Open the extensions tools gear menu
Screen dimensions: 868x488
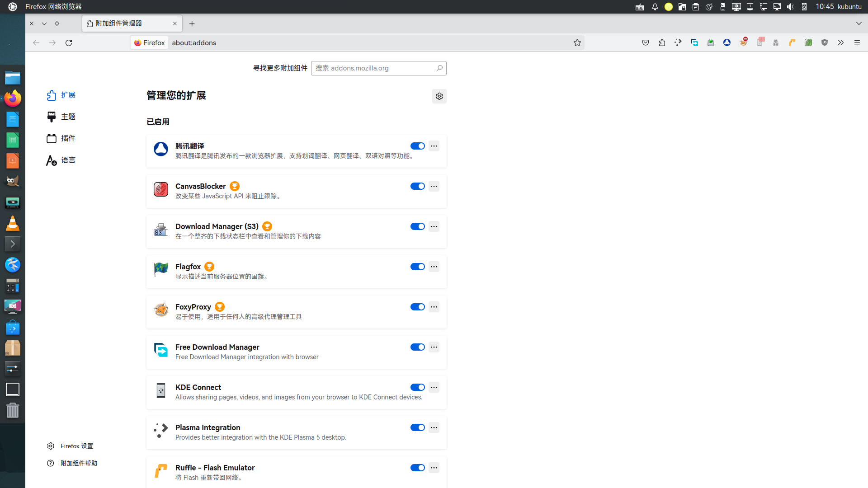click(439, 96)
